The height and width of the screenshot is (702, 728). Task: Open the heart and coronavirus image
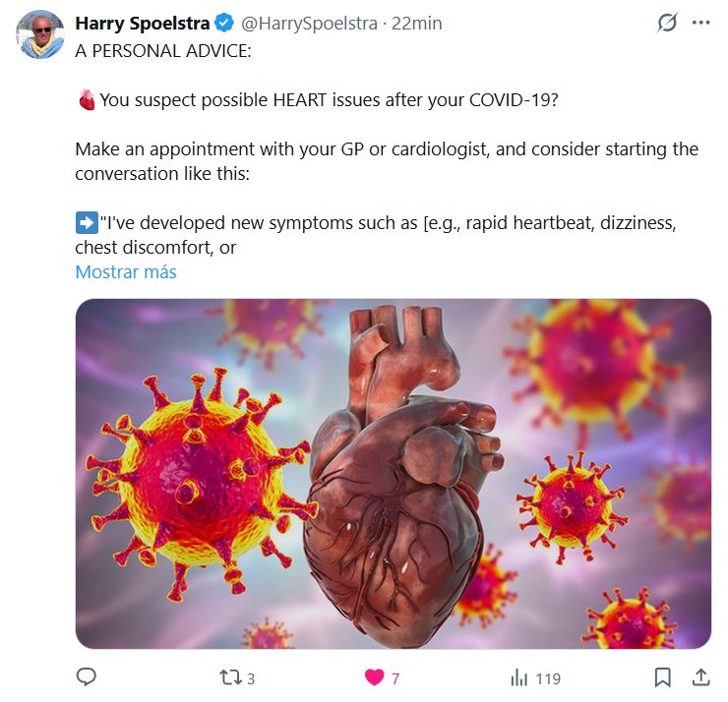[393, 474]
